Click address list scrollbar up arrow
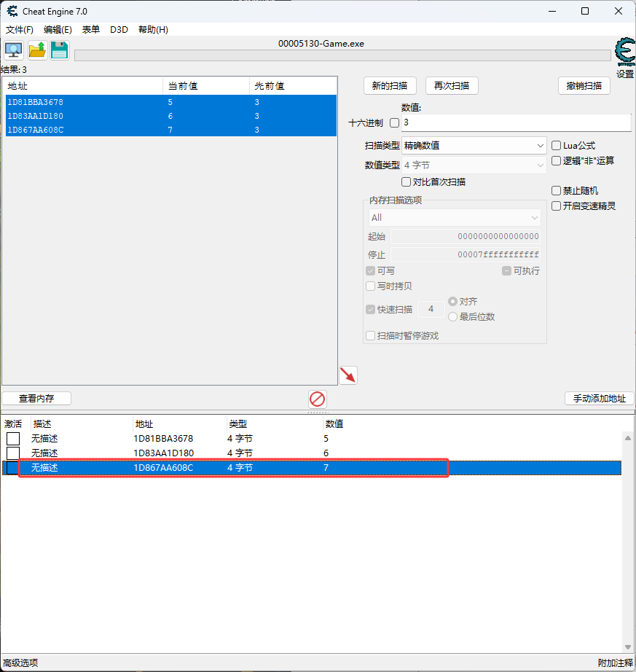Viewport: 636px width, 672px height. point(628,438)
